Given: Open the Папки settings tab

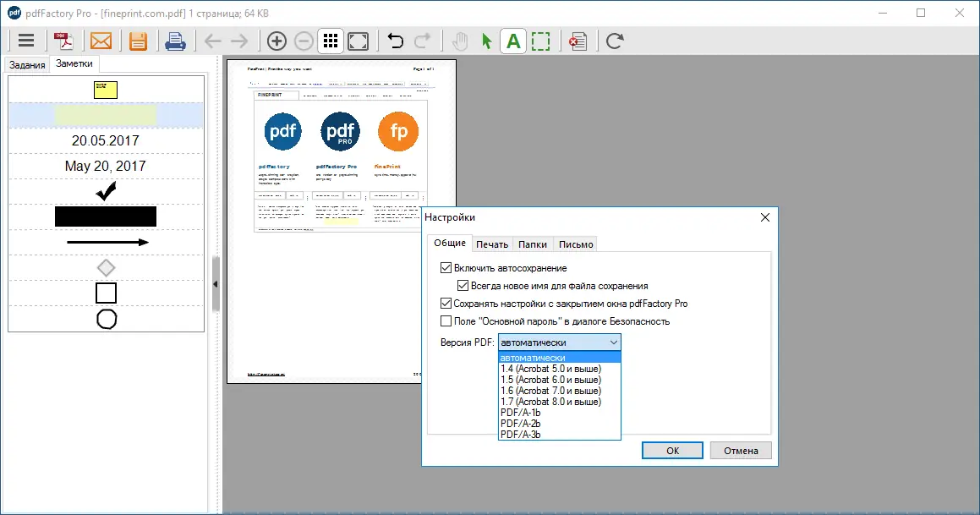Looking at the screenshot, I should [533, 244].
